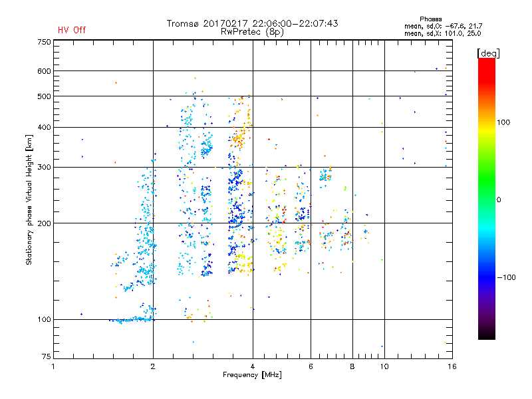
Task: Click the x-axis tick label '1'
Action: (x=53, y=366)
